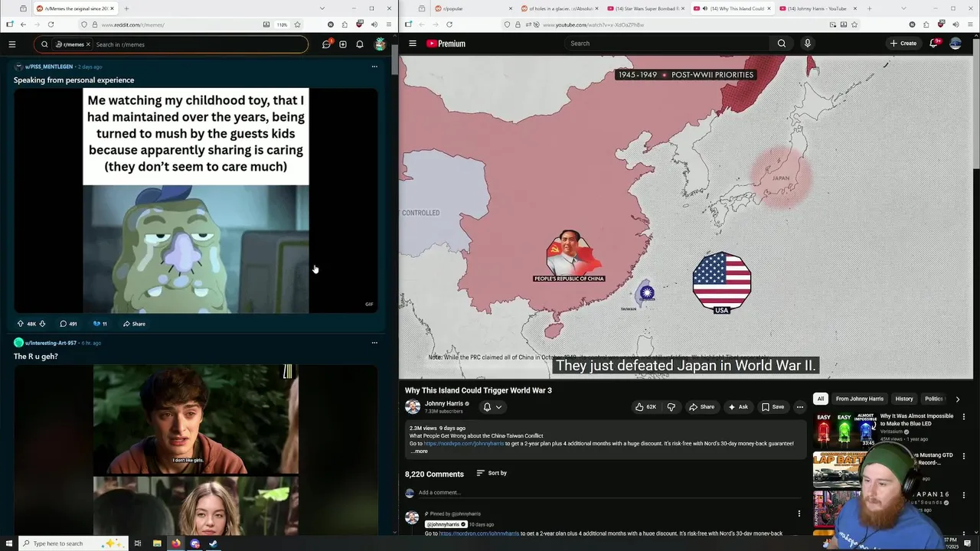Viewport: 980px width, 551px height.
Task: Select All filter chip
Action: (821, 399)
